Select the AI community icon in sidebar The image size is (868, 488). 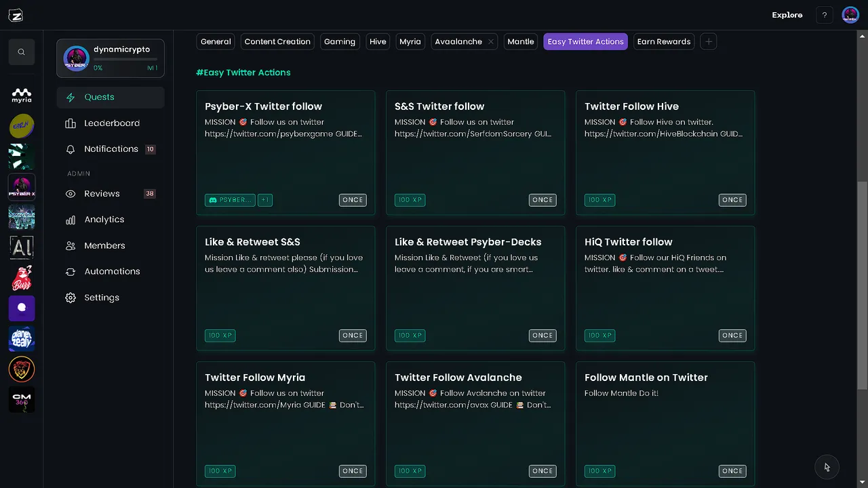point(22,247)
